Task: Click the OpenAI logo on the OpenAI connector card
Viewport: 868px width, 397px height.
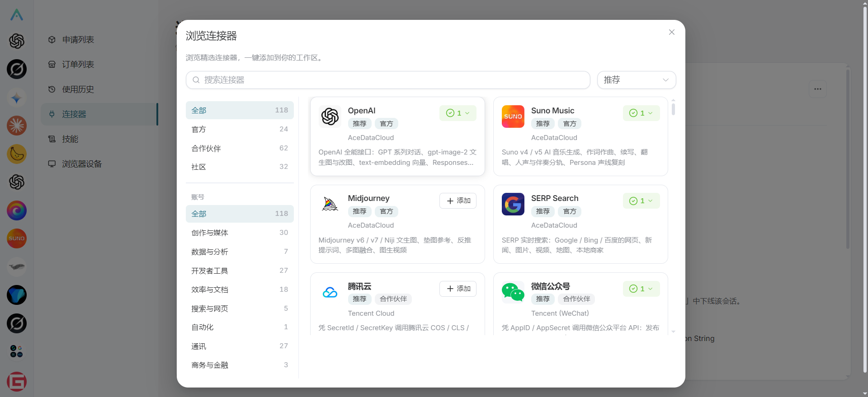Action: click(330, 117)
